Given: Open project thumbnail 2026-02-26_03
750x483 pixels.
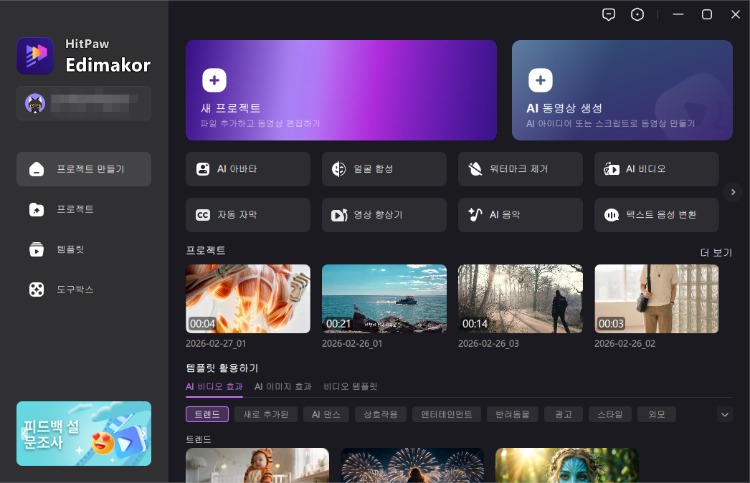Looking at the screenshot, I should pyautogui.click(x=520, y=298).
